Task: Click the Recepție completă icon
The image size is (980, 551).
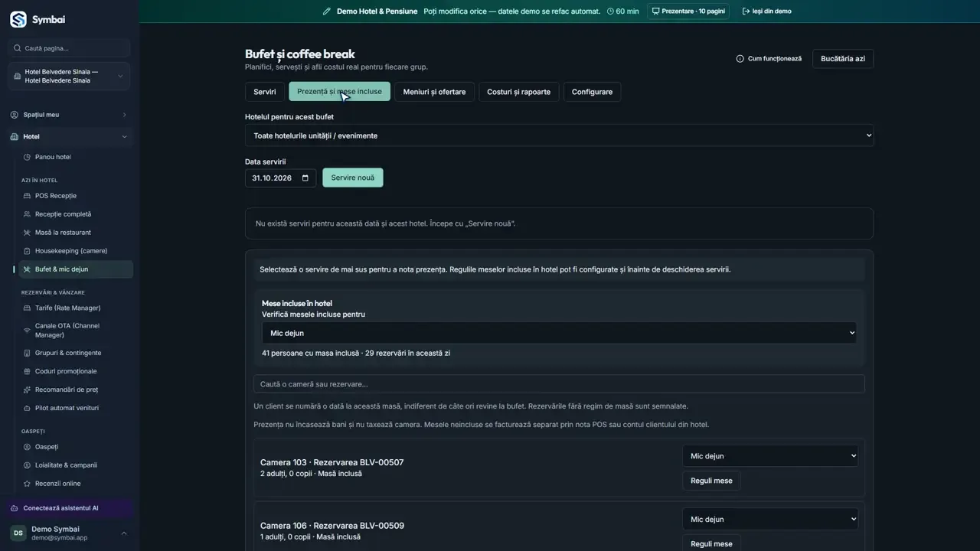Action: coord(28,214)
